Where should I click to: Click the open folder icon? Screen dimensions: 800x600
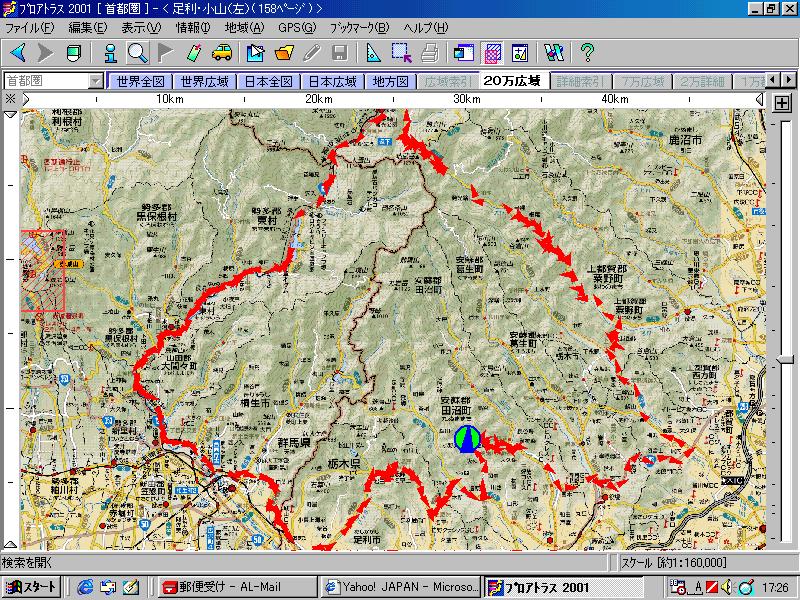click(285, 52)
